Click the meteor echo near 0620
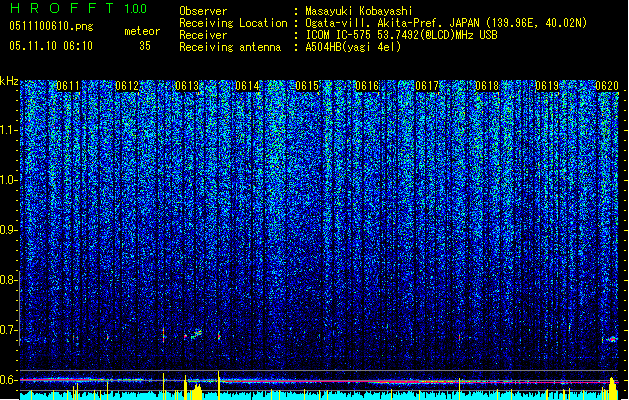 coord(612,339)
